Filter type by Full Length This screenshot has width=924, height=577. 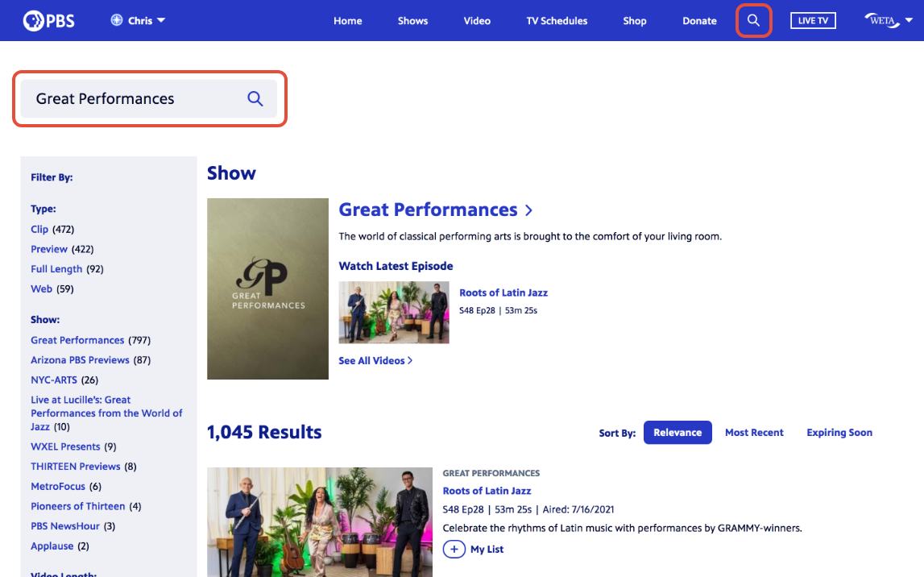coord(56,269)
